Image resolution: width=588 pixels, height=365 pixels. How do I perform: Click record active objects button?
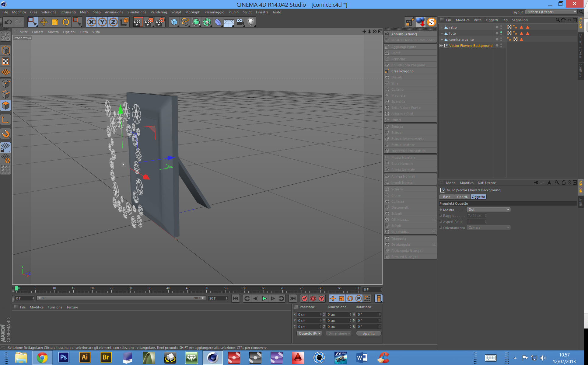point(304,298)
